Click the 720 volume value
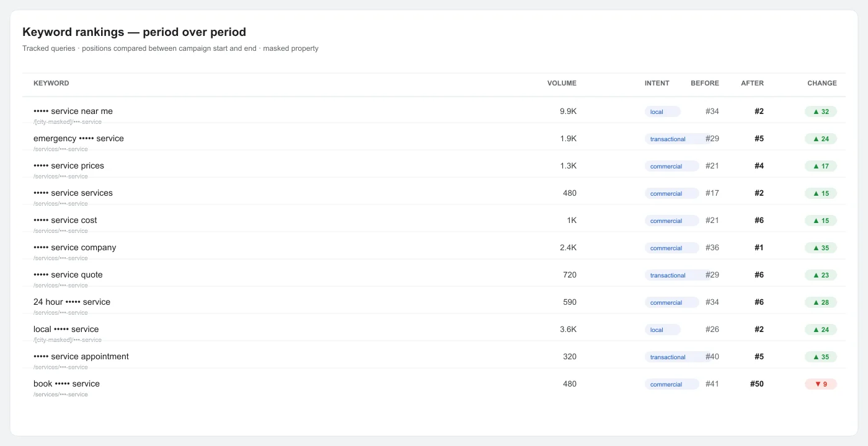The image size is (868, 446). [x=570, y=275]
